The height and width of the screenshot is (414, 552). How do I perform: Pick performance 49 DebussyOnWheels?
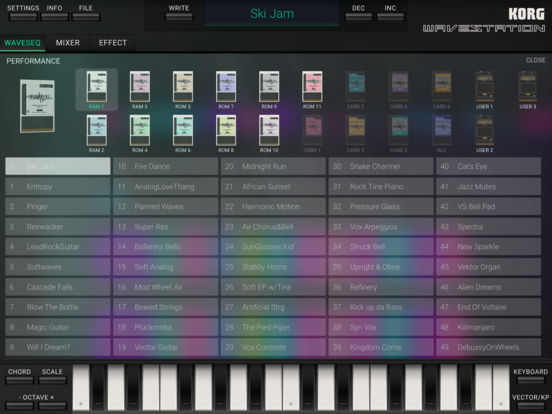point(489,347)
